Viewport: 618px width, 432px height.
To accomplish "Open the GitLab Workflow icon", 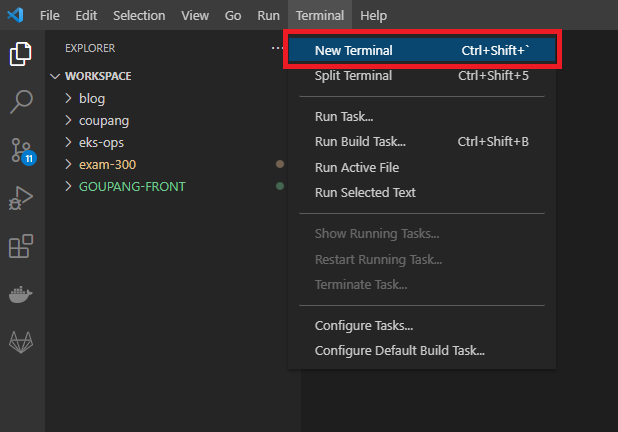I will click(x=21, y=342).
